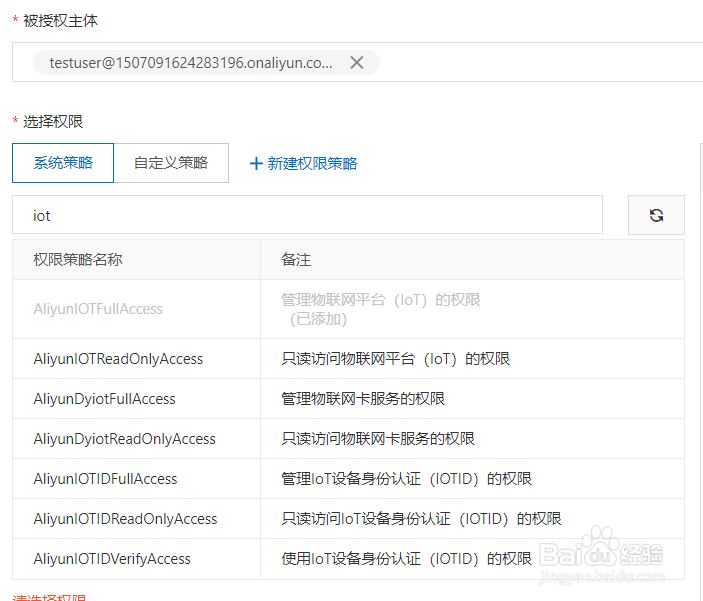This screenshot has width=703, height=601.
Task: Click the 被授权主体 input box
Action: pyautogui.click(x=357, y=62)
